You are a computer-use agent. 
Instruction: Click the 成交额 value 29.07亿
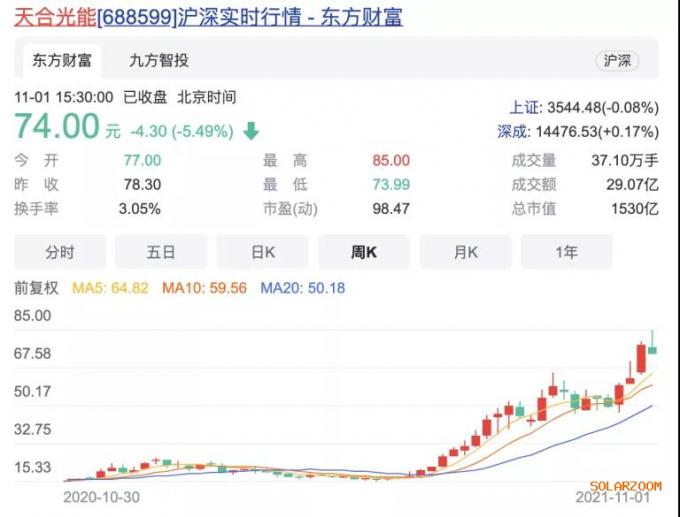point(632,184)
